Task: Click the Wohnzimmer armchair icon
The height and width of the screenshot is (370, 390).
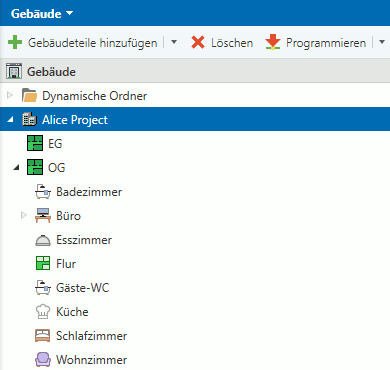Action: (x=43, y=360)
